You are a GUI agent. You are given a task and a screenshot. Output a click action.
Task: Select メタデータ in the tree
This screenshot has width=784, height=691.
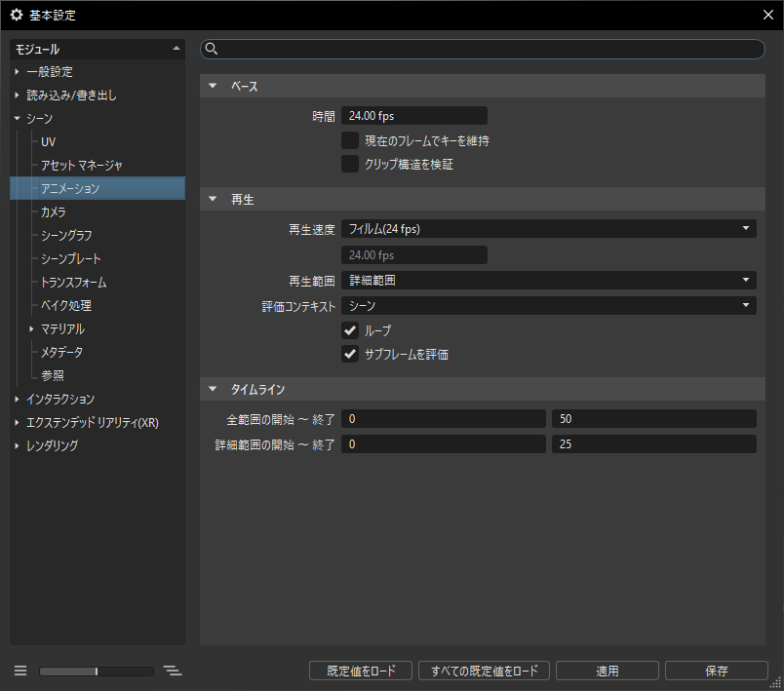[x=62, y=352]
